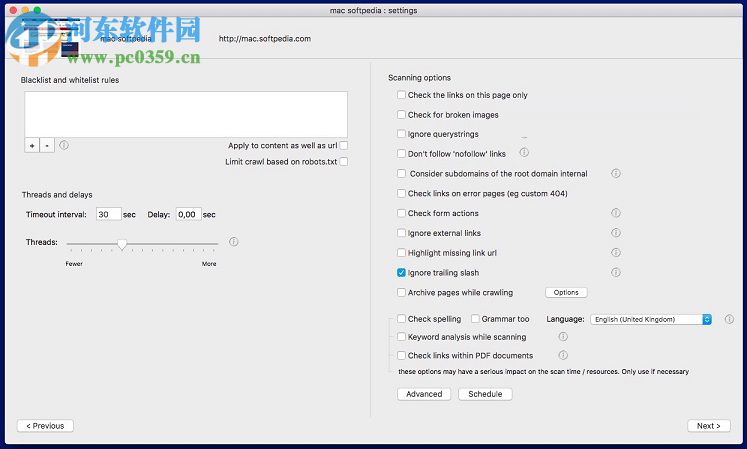
Task: Tick Check form actions checkbox
Action: 401,213
